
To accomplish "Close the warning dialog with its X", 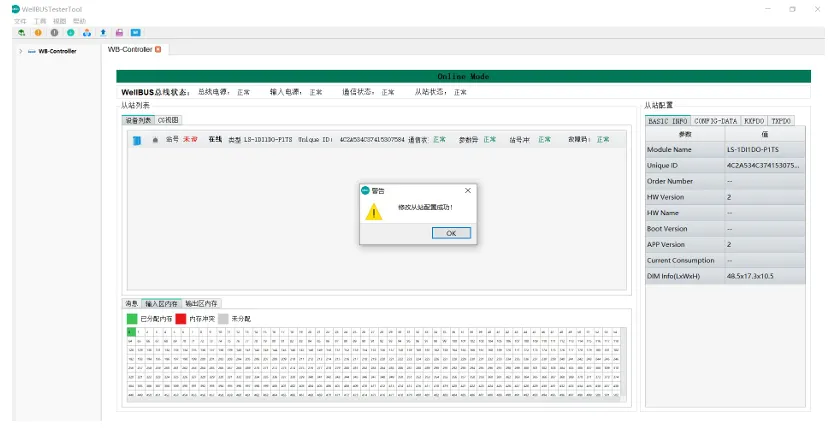I will point(468,190).
